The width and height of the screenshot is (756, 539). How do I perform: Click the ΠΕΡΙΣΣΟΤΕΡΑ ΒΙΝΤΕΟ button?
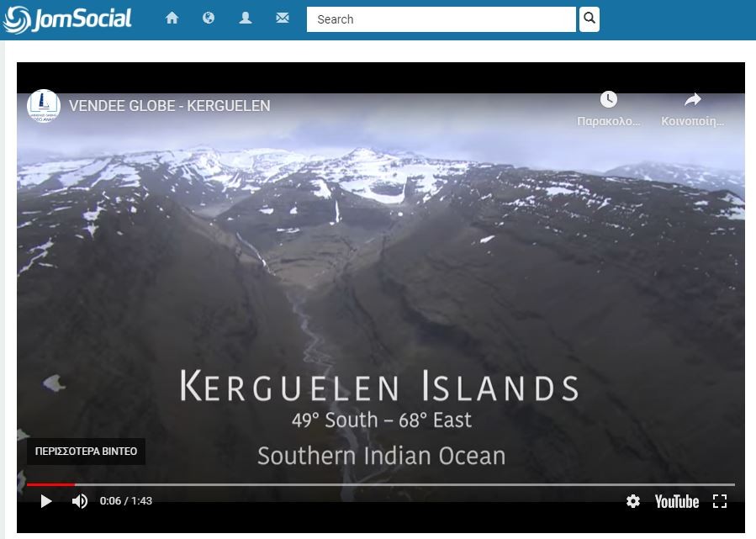coord(86,452)
